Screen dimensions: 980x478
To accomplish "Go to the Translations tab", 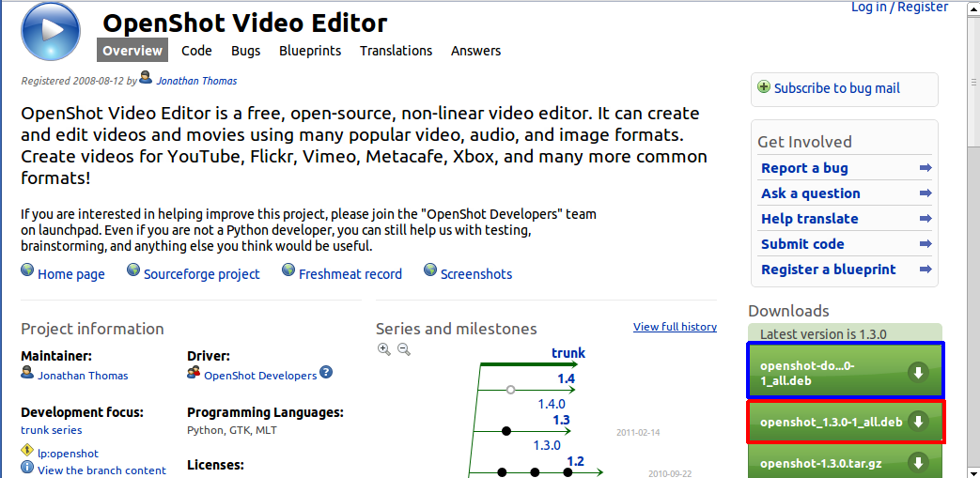I will tap(396, 51).
